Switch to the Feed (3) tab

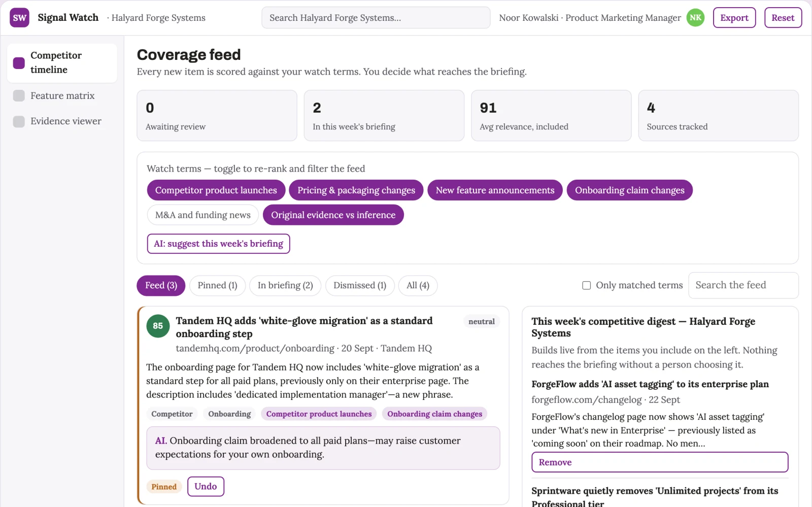pyautogui.click(x=161, y=285)
